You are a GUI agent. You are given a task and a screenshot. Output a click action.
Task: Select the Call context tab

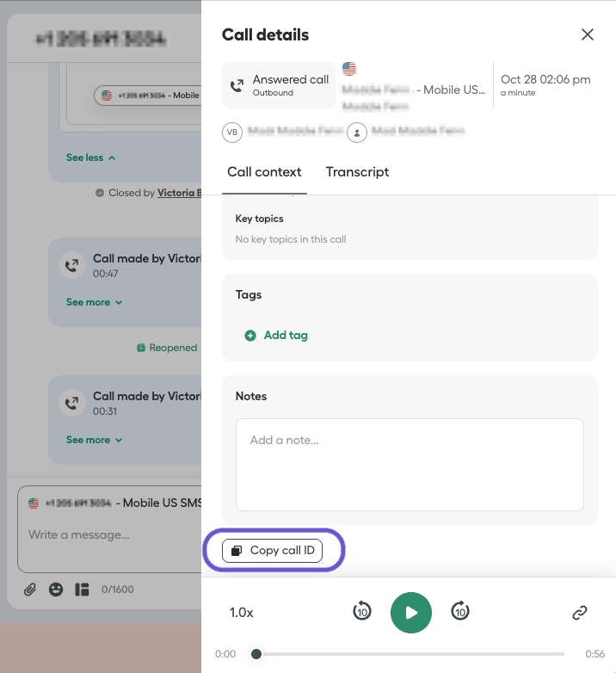pyautogui.click(x=264, y=172)
